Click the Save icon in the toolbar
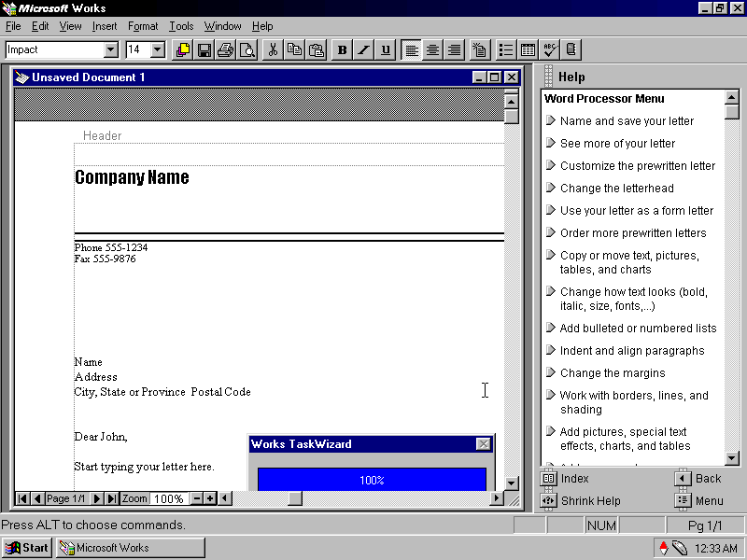This screenshot has width=747, height=560. (x=204, y=50)
